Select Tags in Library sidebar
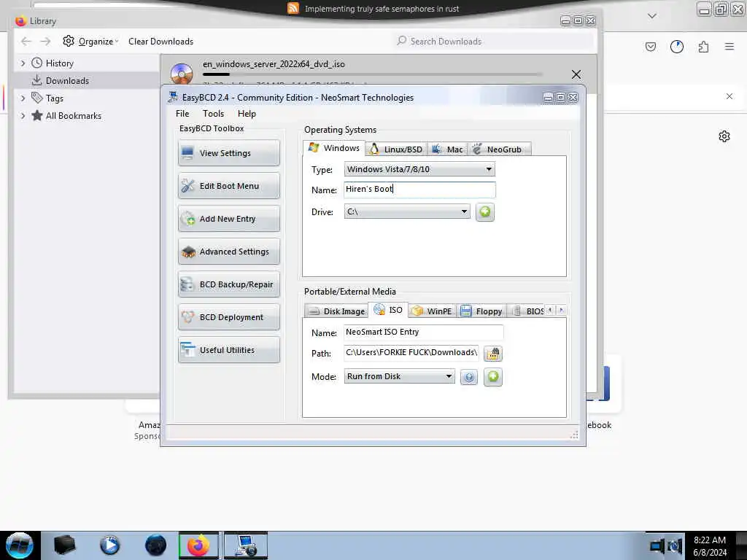The image size is (747, 560). [54, 98]
